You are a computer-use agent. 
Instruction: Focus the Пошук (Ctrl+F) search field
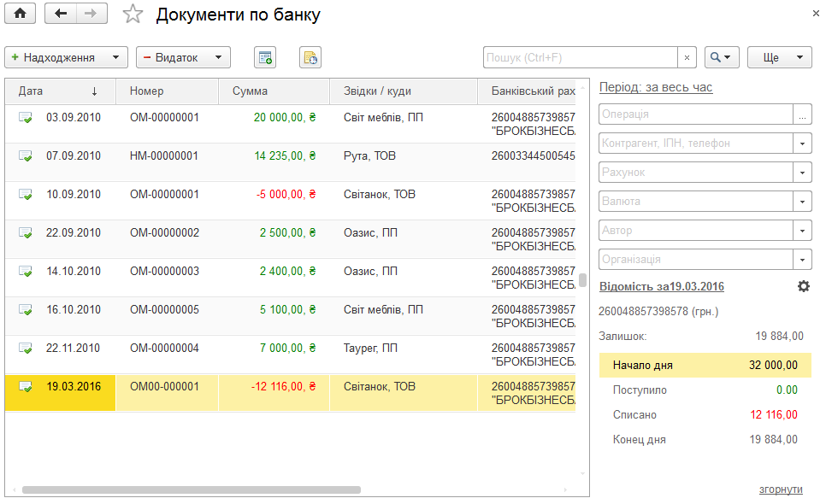click(581, 57)
